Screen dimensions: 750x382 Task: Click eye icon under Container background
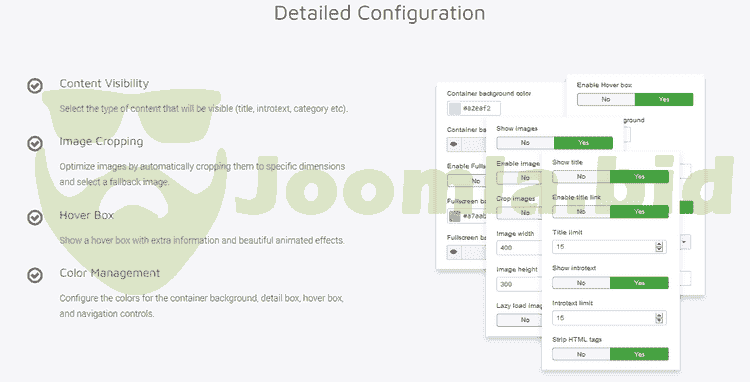coord(454,144)
